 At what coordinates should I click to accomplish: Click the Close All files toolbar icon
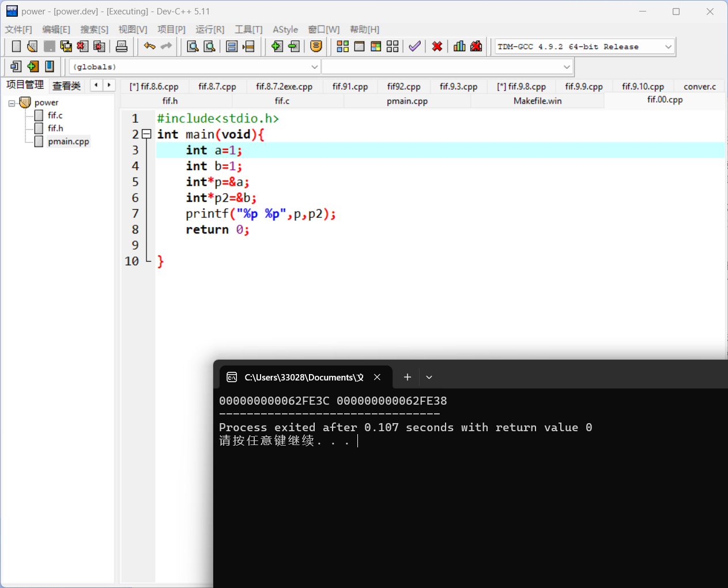click(100, 47)
